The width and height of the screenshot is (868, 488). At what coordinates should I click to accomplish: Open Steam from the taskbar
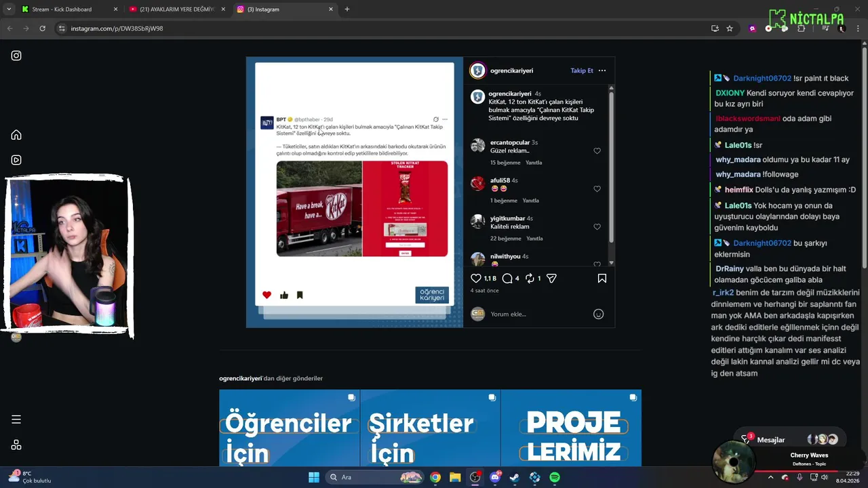tap(515, 477)
